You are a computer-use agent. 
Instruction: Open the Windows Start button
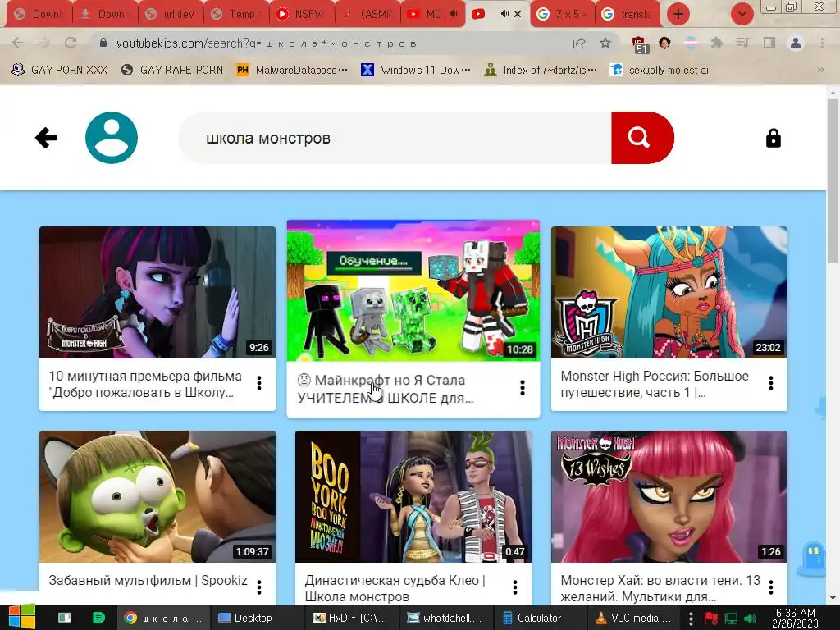(x=22, y=617)
